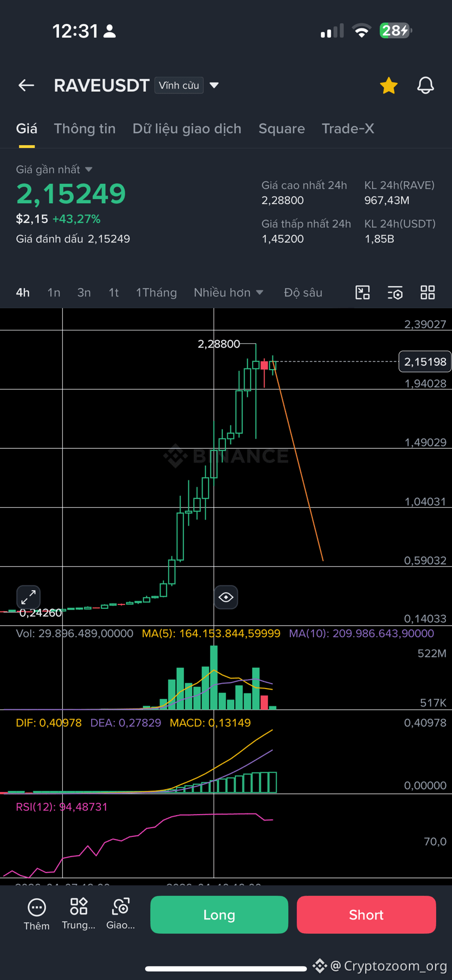
Task: Tap the MA(5) volume indicator label
Action: click(x=211, y=633)
